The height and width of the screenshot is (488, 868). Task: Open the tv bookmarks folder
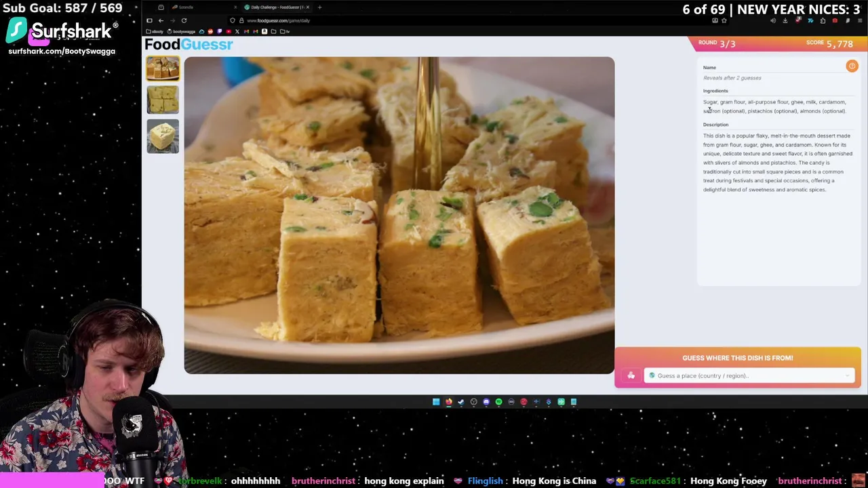click(x=285, y=31)
